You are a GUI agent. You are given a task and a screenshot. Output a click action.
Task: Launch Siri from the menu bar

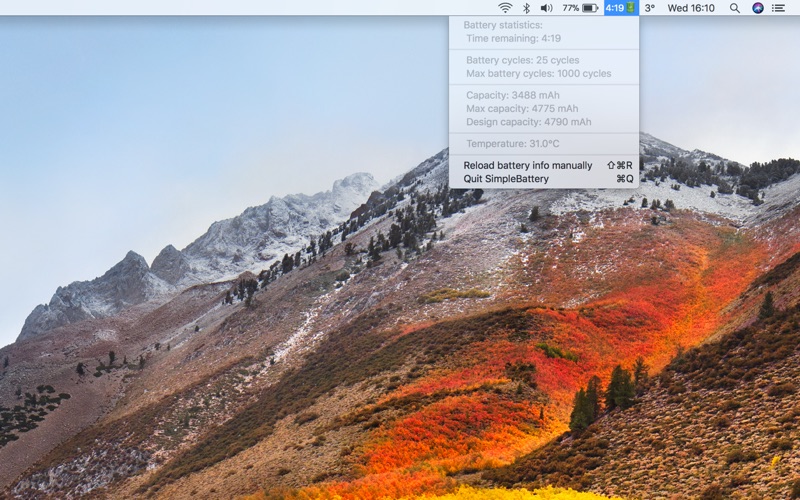click(x=758, y=8)
